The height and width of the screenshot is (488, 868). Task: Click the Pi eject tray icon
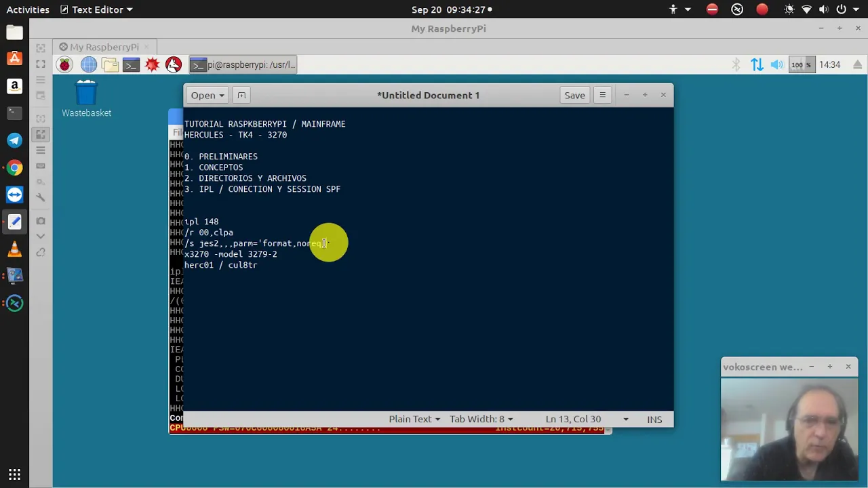click(857, 65)
